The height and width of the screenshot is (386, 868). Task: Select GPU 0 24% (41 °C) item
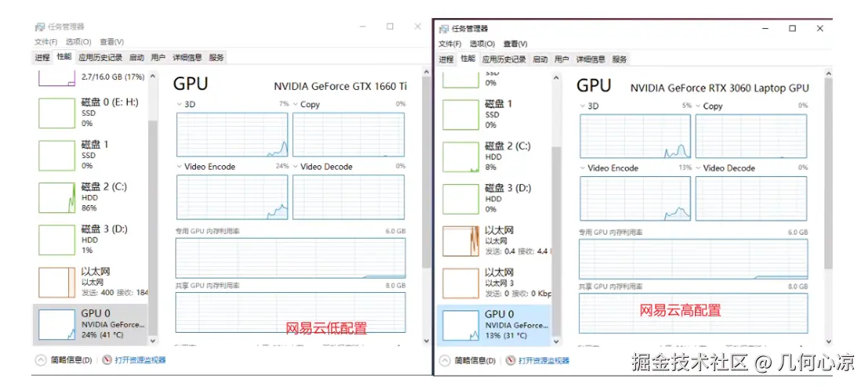click(x=90, y=325)
